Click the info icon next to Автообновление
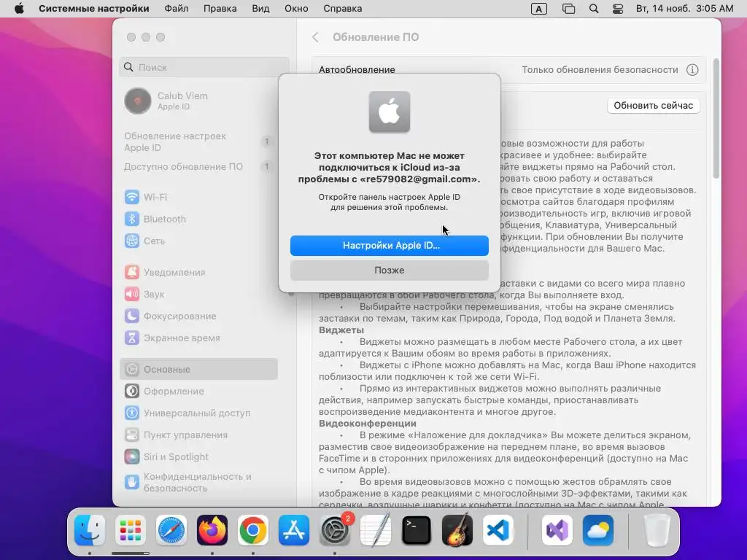The height and width of the screenshot is (560, 747). (692, 70)
